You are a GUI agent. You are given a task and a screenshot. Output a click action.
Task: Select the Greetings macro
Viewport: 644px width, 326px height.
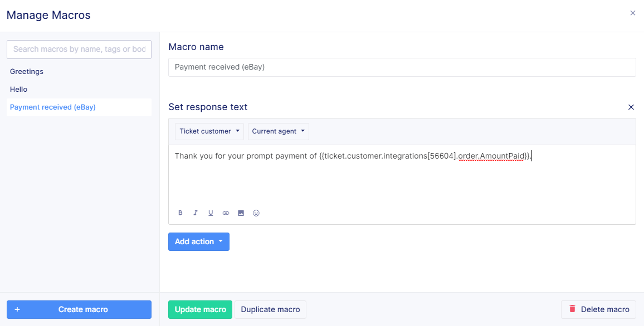(x=27, y=72)
